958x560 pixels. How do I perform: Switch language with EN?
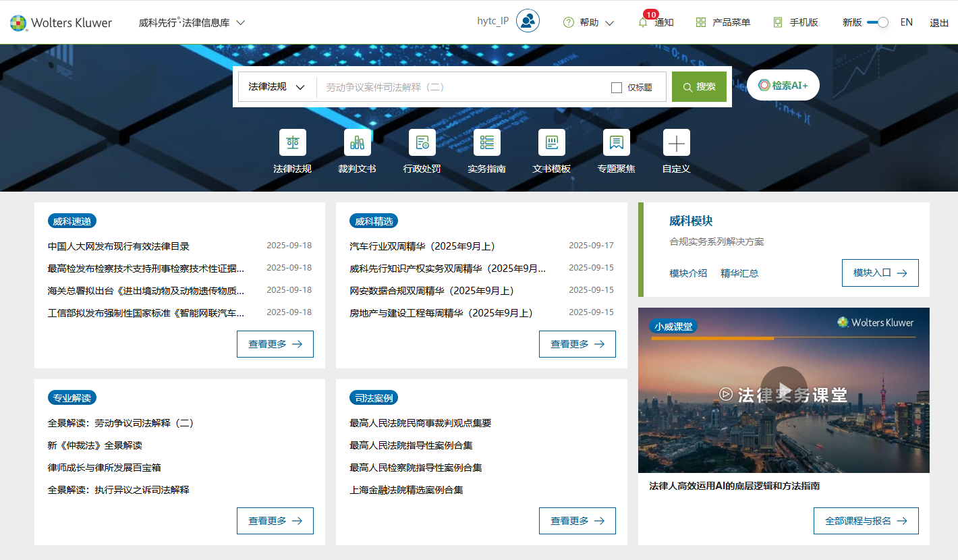tap(907, 22)
